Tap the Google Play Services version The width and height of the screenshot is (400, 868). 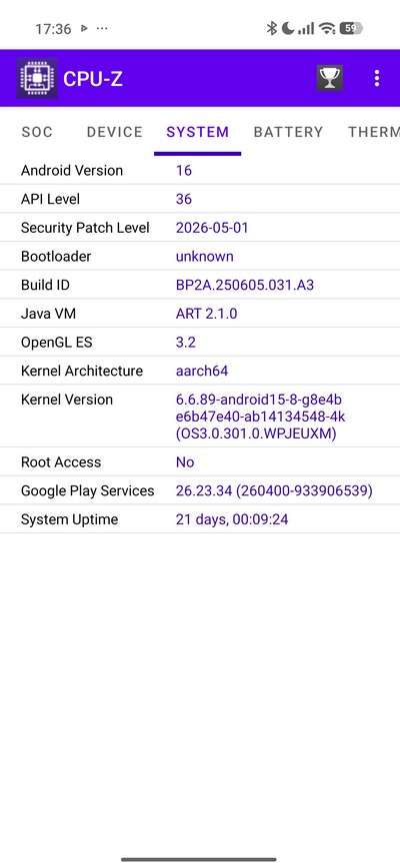point(274,491)
